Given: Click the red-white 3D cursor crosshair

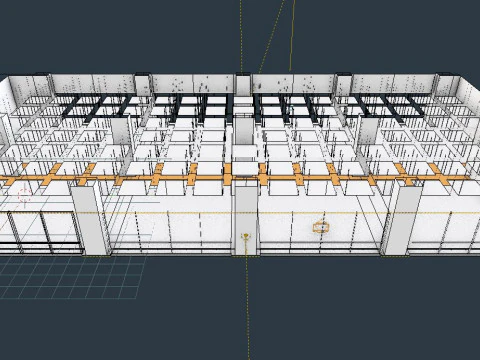Looking at the screenshot, I should pos(24,195).
